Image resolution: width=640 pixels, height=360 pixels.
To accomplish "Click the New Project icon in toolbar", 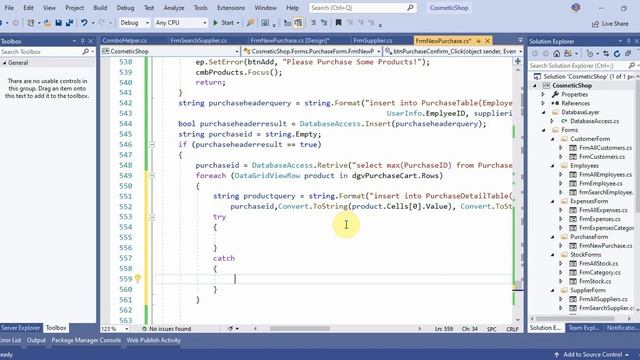I will (31, 23).
